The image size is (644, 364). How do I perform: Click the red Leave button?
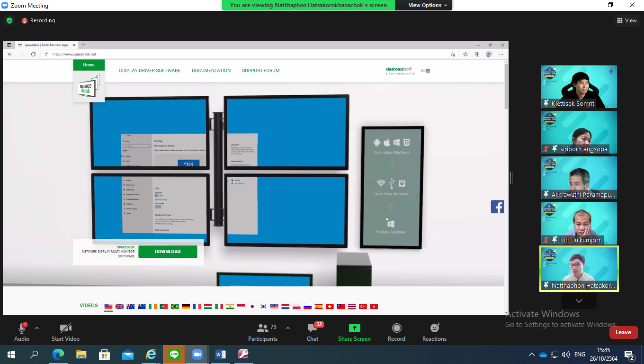(x=624, y=332)
